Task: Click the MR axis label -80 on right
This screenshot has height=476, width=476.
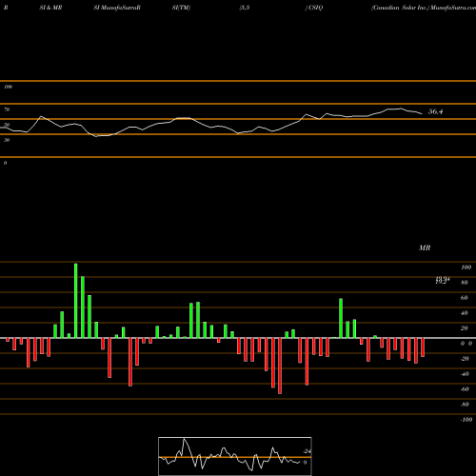Action: 465,405
